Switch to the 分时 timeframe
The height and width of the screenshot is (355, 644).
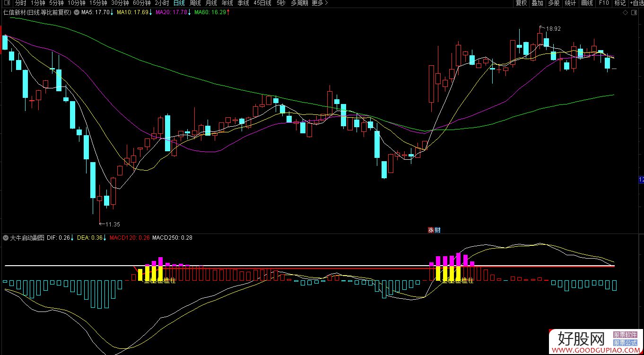(20, 3)
